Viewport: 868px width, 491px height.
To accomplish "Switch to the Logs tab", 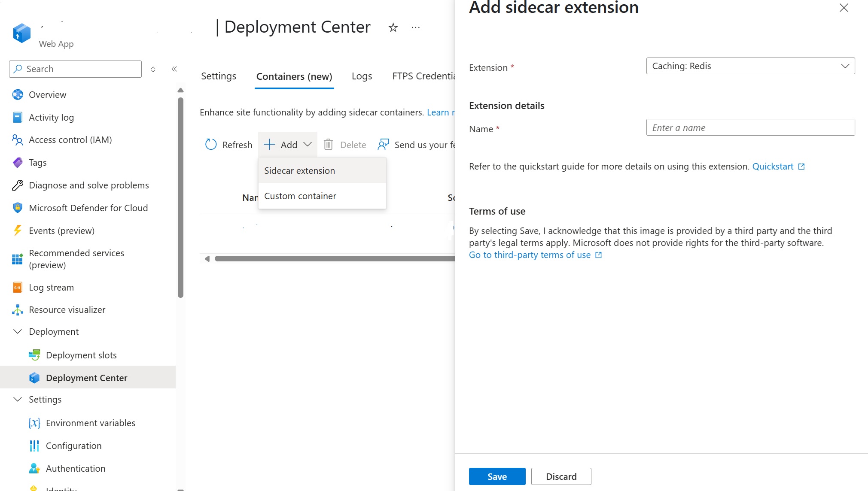I will pyautogui.click(x=362, y=76).
